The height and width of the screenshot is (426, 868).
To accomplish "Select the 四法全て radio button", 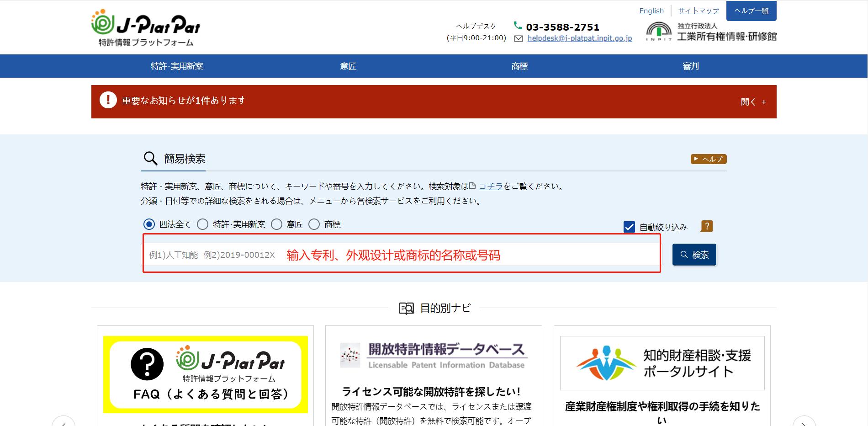I will click(x=148, y=224).
